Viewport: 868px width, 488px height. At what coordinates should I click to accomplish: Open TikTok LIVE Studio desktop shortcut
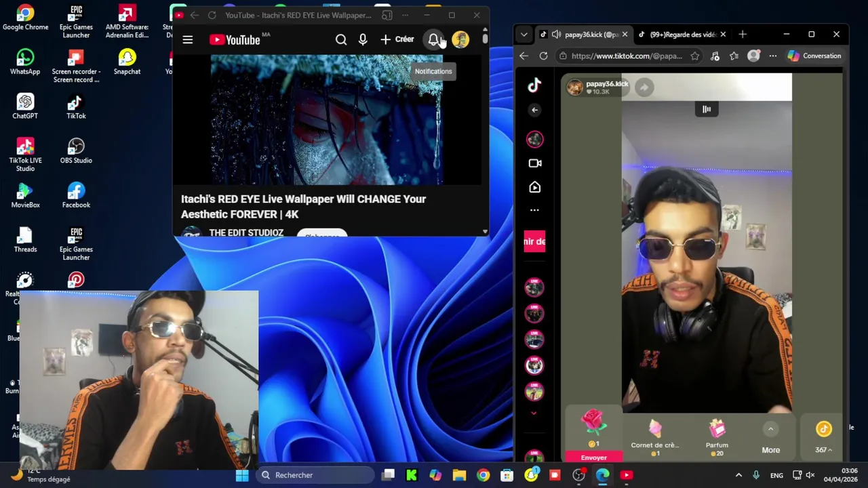click(25, 155)
